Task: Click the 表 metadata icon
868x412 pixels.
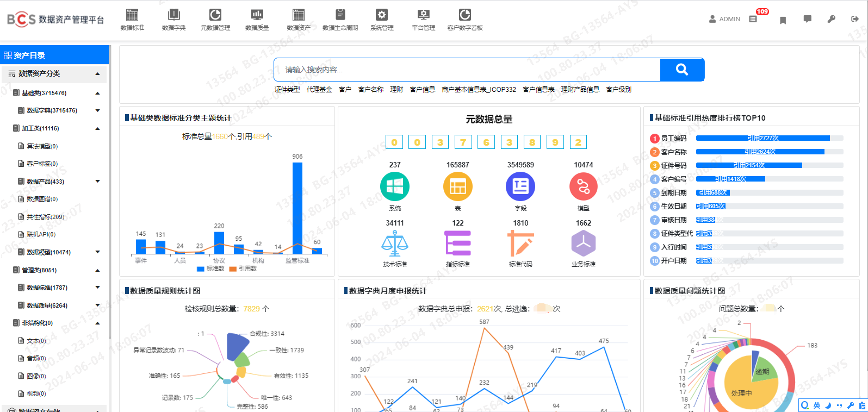Action: click(458, 186)
